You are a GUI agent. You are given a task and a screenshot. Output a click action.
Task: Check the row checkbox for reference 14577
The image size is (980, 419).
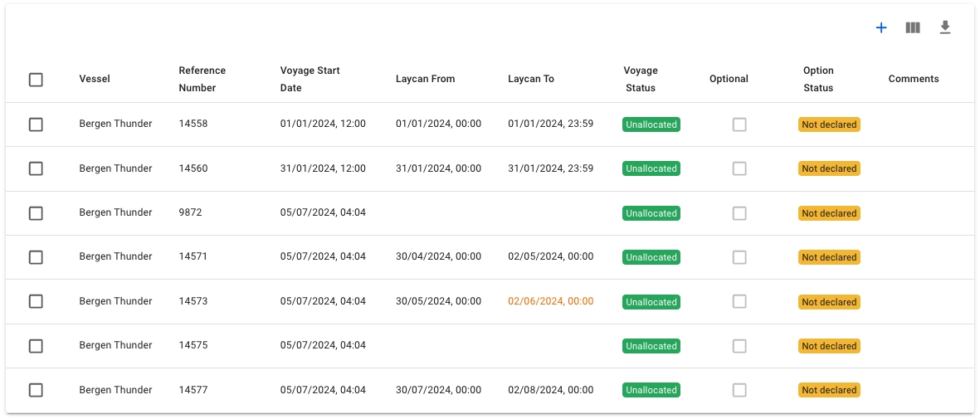coord(36,390)
